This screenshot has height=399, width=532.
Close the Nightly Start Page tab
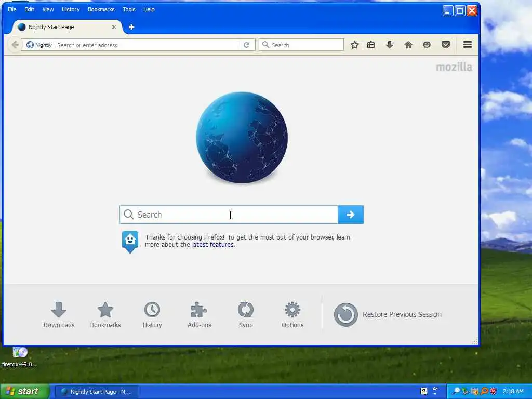[114, 27]
